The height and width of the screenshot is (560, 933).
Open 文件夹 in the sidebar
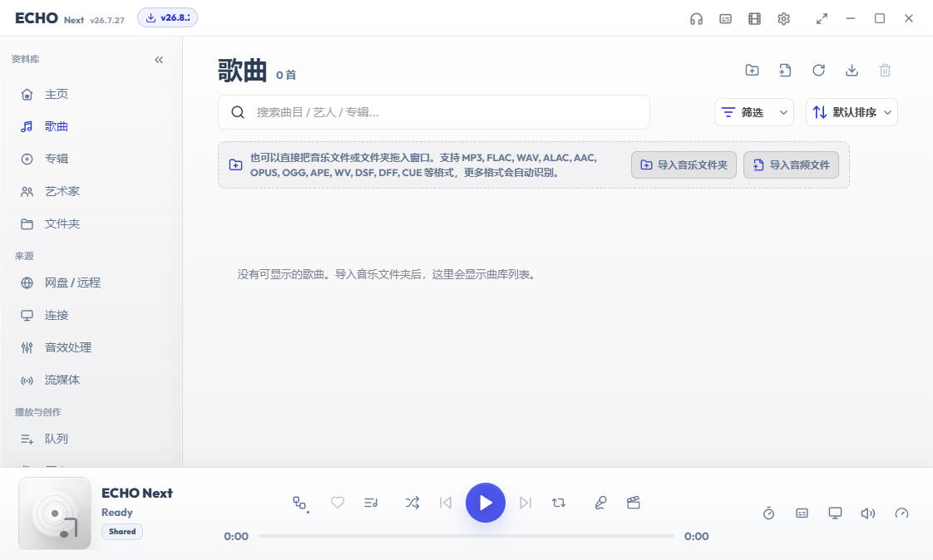click(89, 224)
